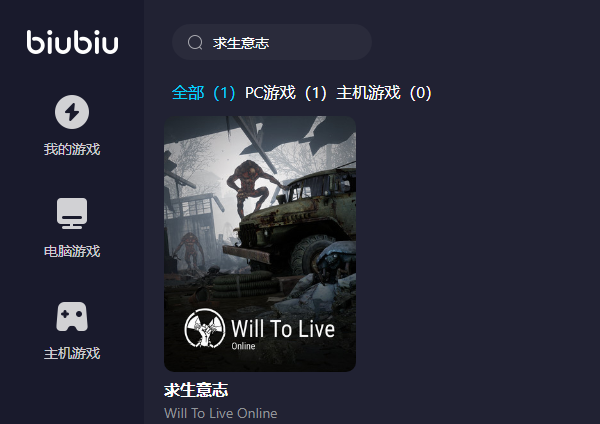Screen dimensions: 600x424
Task: Select the gamepad icon for console games
Action: click(x=72, y=316)
